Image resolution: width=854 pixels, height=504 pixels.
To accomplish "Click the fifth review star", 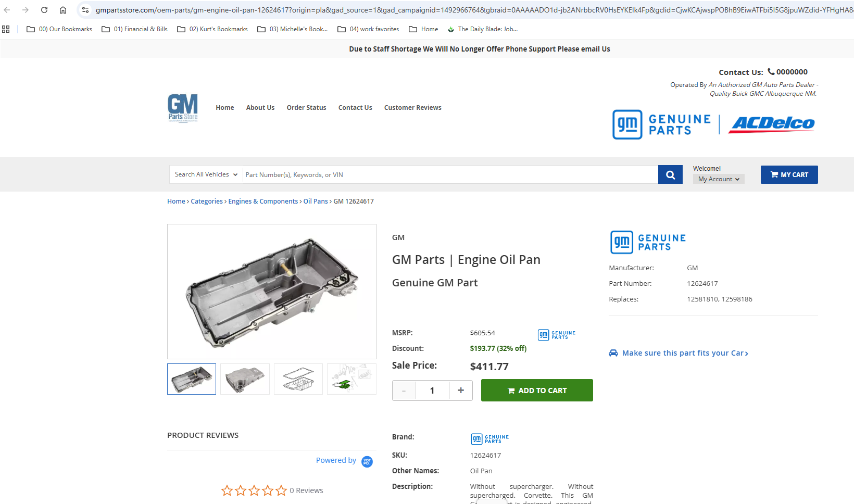I will point(281,490).
